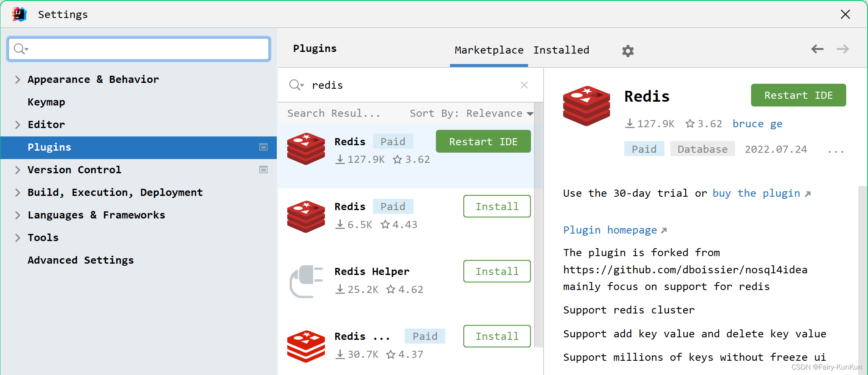Click the Redis logo with 127.9K downloads in list

pyautogui.click(x=306, y=149)
